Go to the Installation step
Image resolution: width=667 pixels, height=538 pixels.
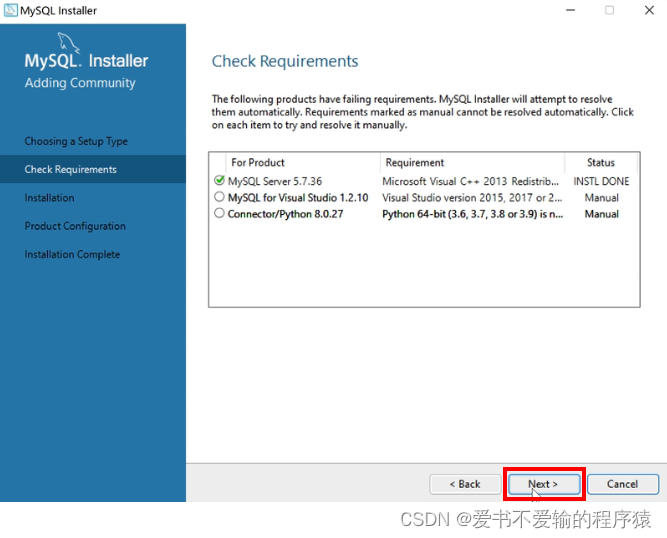49,198
